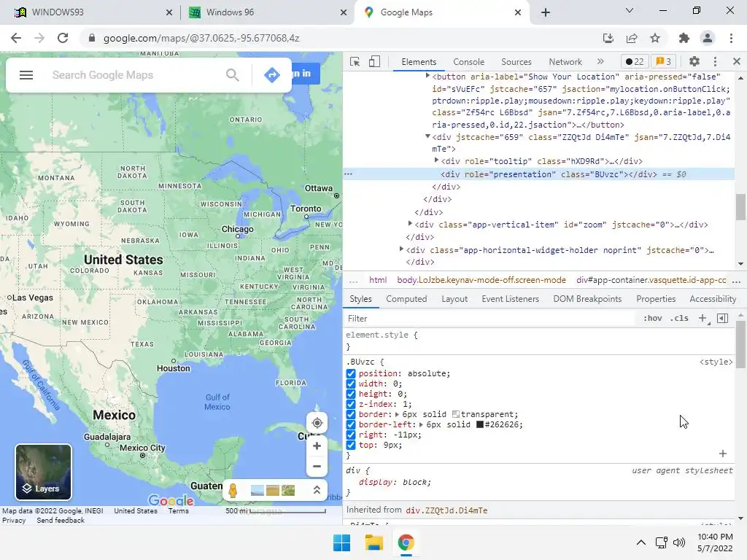
Task: Open Chrome three-dot menu
Action: (x=731, y=38)
